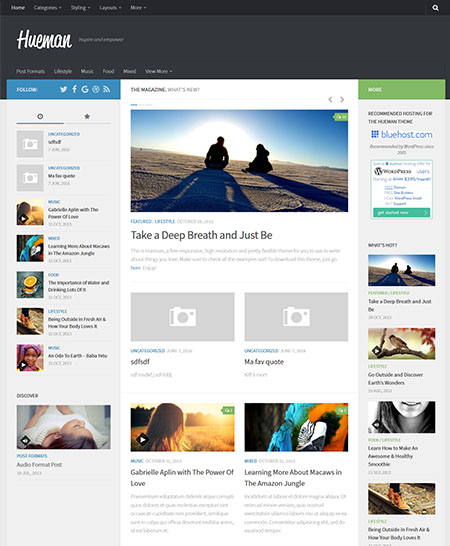
Task: Switch to popular posts star tab
Action: click(87, 116)
